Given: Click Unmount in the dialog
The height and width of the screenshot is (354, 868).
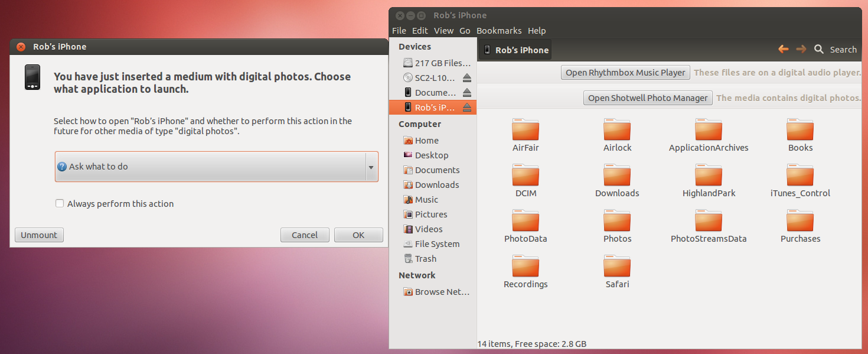Looking at the screenshot, I should click(39, 235).
